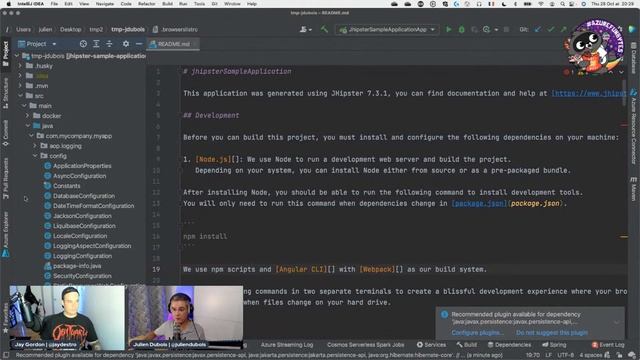This screenshot has width=640, height=360.
Task: Open the run configuration dropdown
Action: pyautogui.click(x=387, y=29)
